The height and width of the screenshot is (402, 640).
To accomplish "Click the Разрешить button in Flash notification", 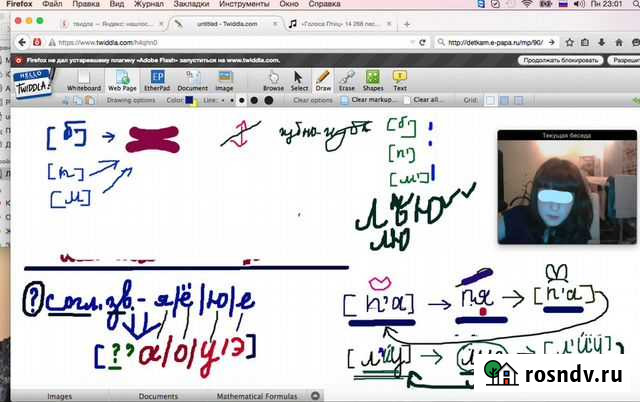I will point(620,60).
